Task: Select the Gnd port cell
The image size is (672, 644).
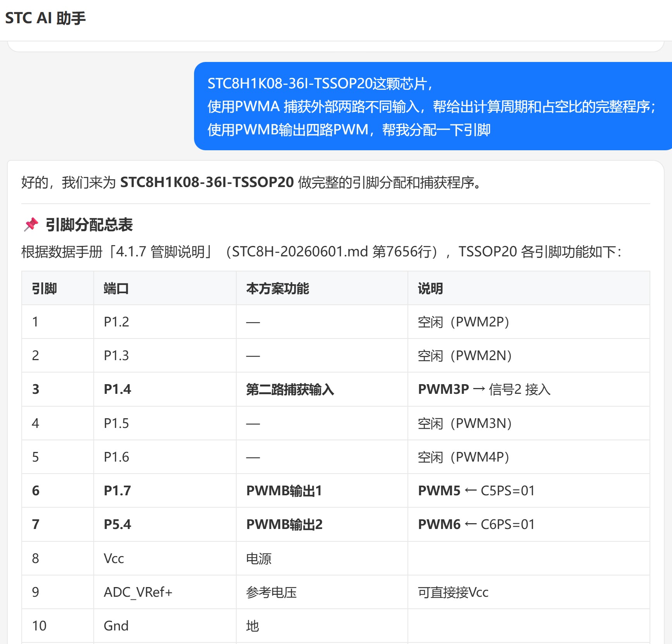Action: tap(165, 626)
